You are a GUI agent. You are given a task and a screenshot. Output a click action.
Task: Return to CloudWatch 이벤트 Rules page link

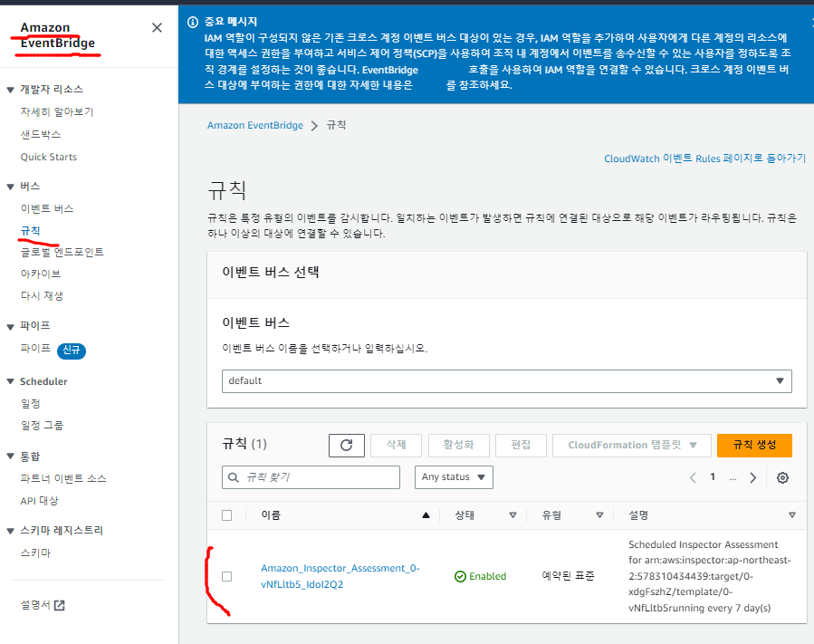pos(704,159)
